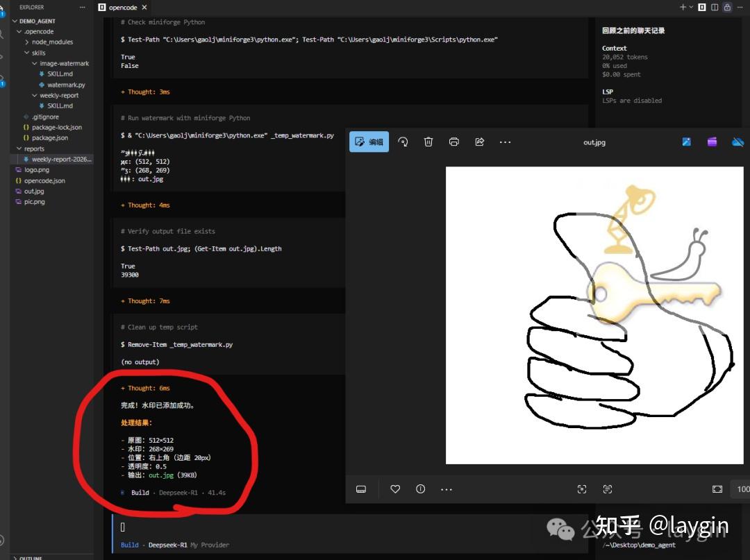The image size is (750, 560).
Task: Select the opencode tab
Action: (x=123, y=7)
